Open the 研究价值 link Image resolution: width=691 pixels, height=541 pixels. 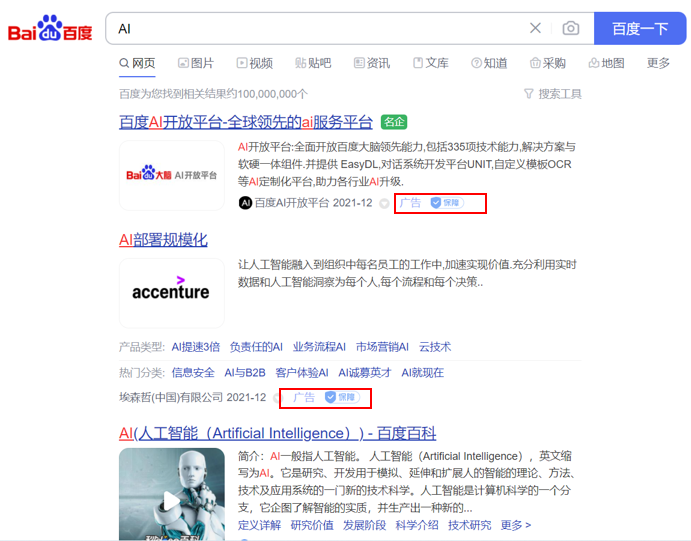coord(312,525)
